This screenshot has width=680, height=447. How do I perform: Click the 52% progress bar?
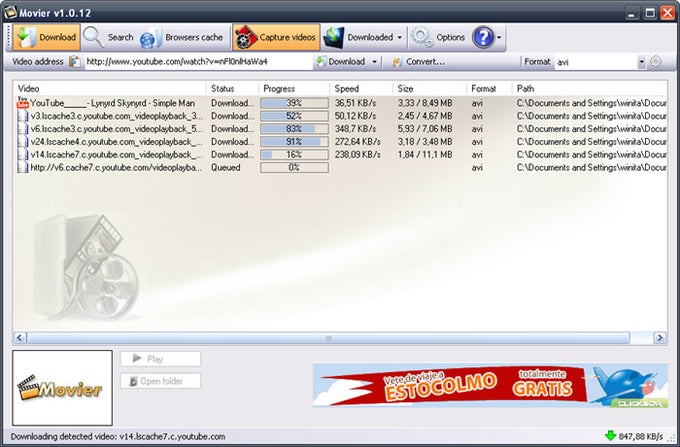pos(294,116)
